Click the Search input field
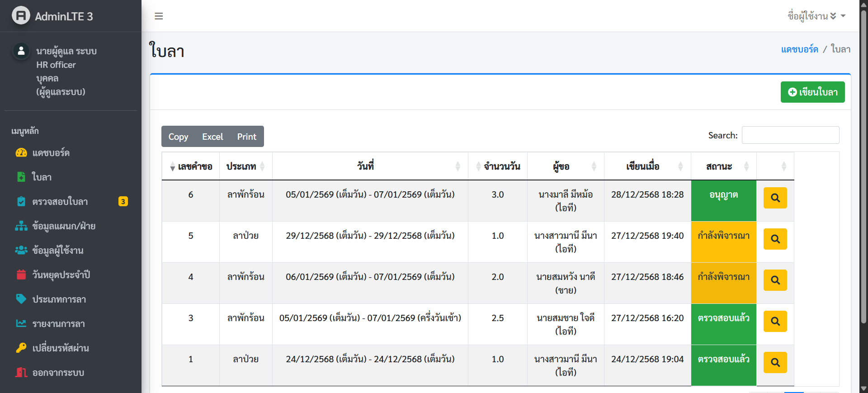Screen dimensions: 868x393 (790, 135)
